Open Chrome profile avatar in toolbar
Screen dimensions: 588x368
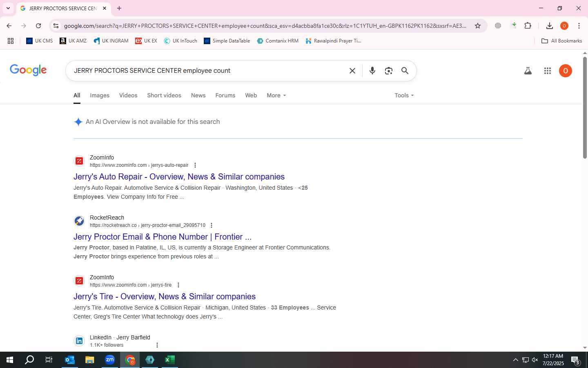[564, 26]
